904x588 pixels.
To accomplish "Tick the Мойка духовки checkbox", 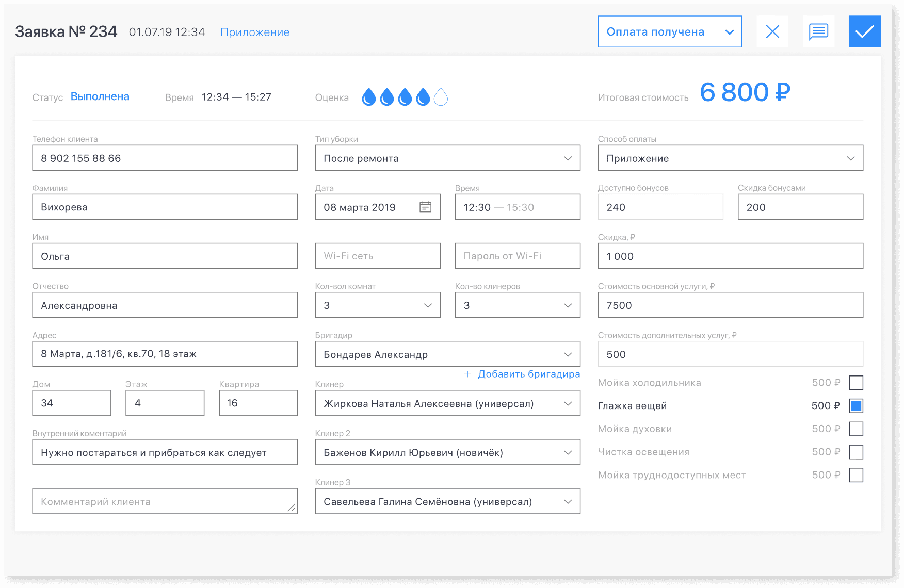I will point(855,429).
